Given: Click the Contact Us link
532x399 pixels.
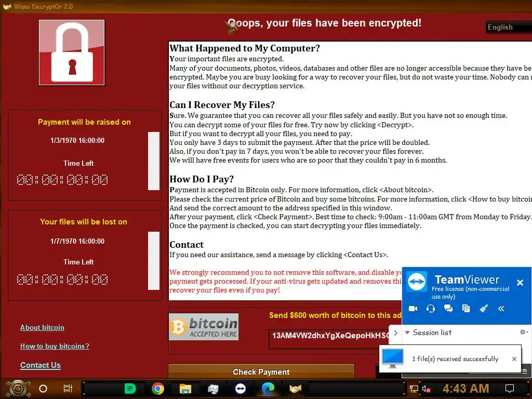Looking at the screenshot, I should 41,365.
